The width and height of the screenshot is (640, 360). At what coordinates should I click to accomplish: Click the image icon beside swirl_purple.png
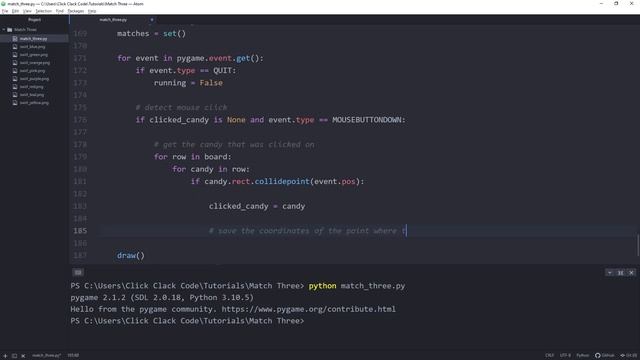(15, 79)
